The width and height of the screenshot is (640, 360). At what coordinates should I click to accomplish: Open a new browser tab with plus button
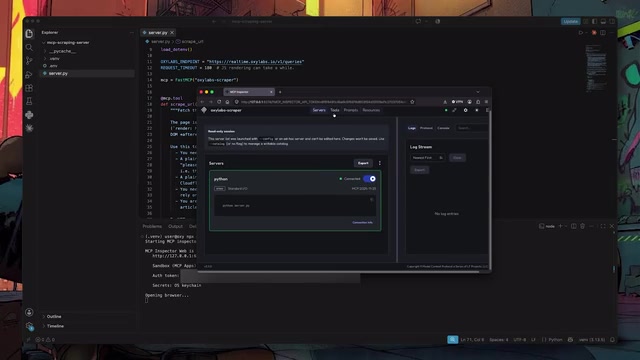(280, 92)
